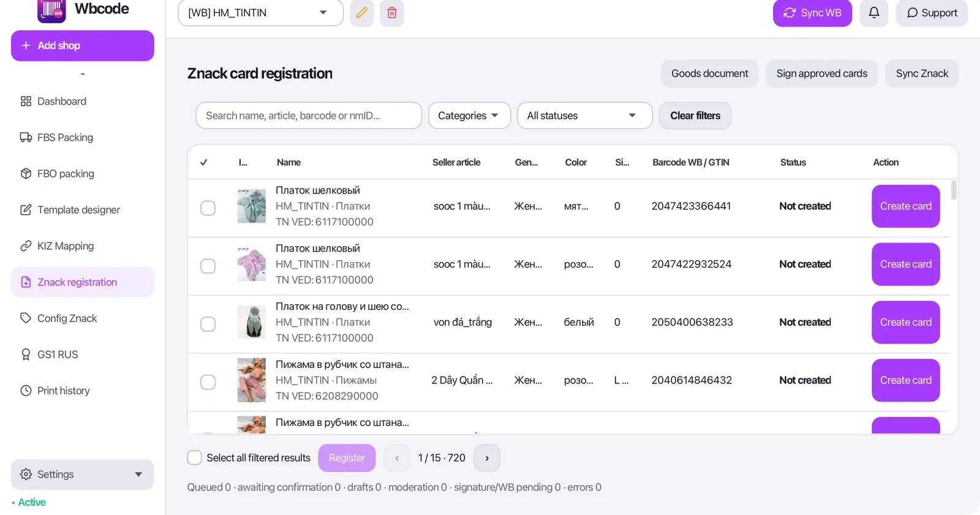Open the GS1 RUS page

tap(83, 354)
